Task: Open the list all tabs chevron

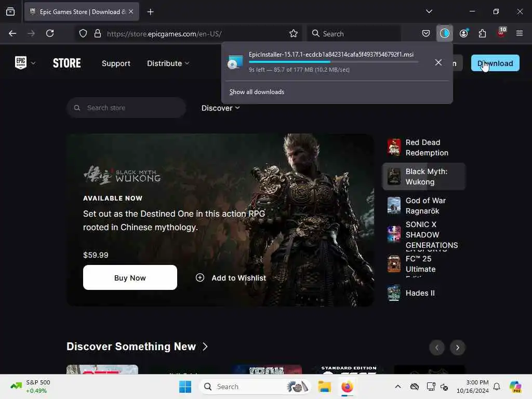Action: click(x=429, y=11)
